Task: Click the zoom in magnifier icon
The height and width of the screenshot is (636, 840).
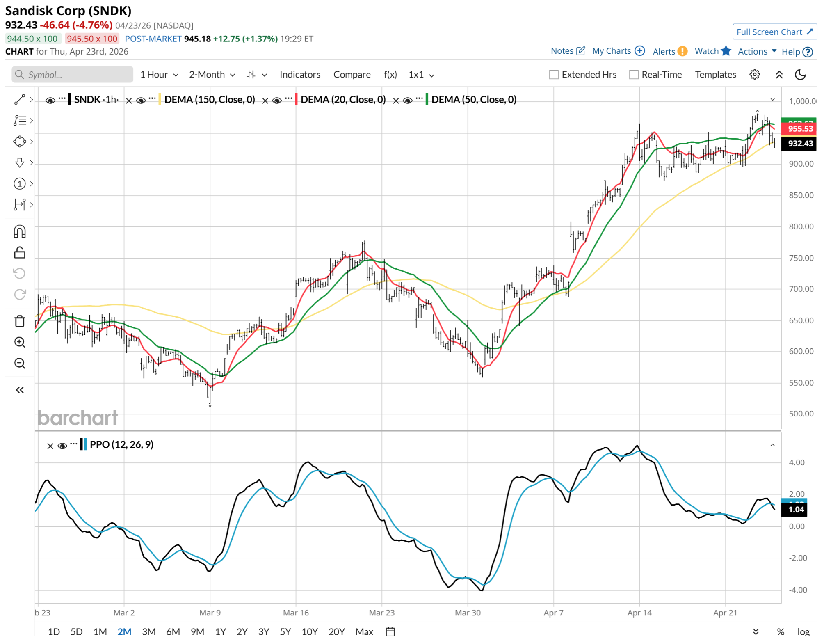Action: [20, 342]
